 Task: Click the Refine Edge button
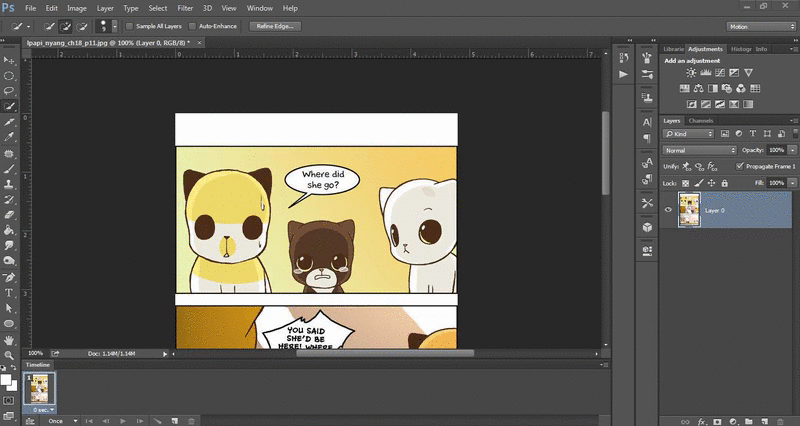(273, 26)
